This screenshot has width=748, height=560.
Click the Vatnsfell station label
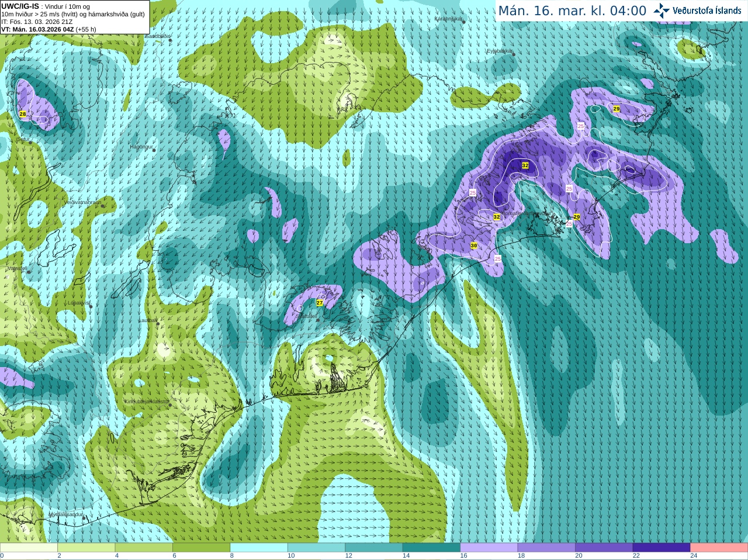(x=17, y=268)
